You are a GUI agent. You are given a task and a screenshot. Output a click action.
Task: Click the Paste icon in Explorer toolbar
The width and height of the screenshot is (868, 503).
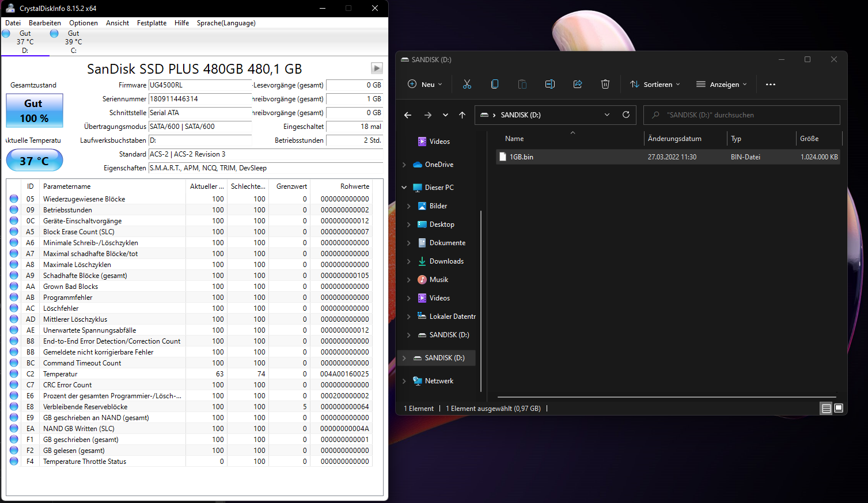[522, 84]
